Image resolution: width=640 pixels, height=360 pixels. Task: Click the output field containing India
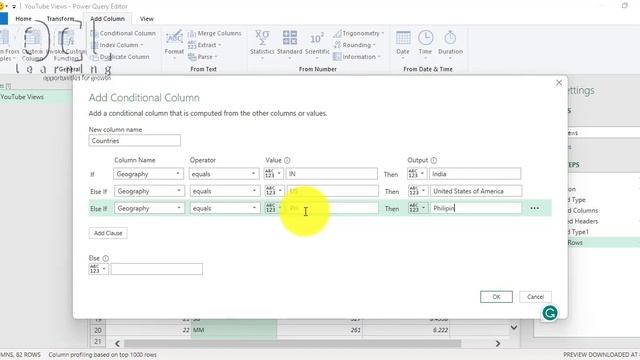[x=475, y=174]
